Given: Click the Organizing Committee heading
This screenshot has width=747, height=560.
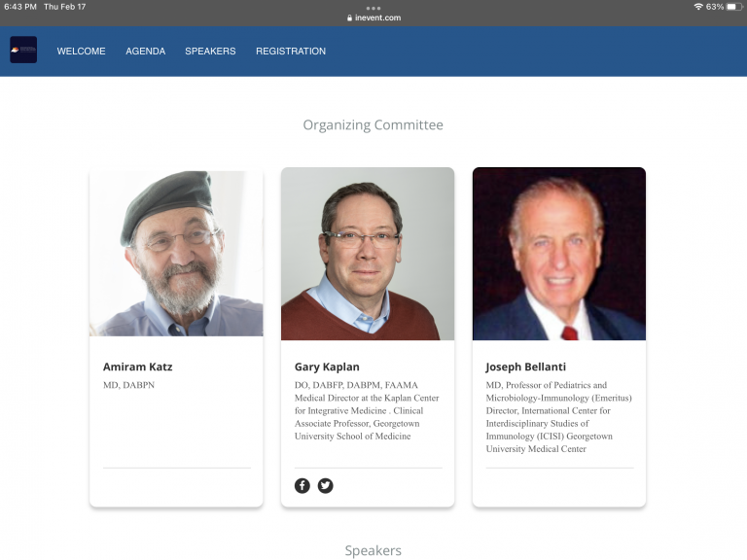Looking at the screenshot, I should [373, 124].
